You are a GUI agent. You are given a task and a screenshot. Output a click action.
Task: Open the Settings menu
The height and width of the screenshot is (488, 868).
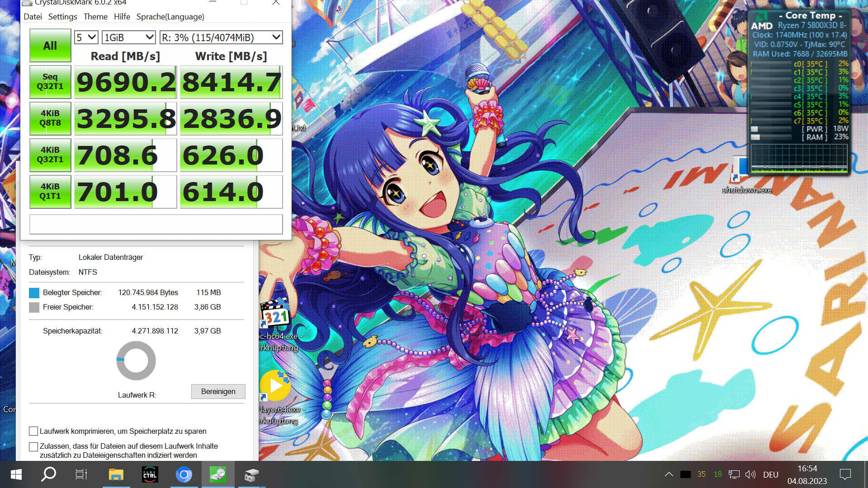pyautogui.click(x=62, y=17)
